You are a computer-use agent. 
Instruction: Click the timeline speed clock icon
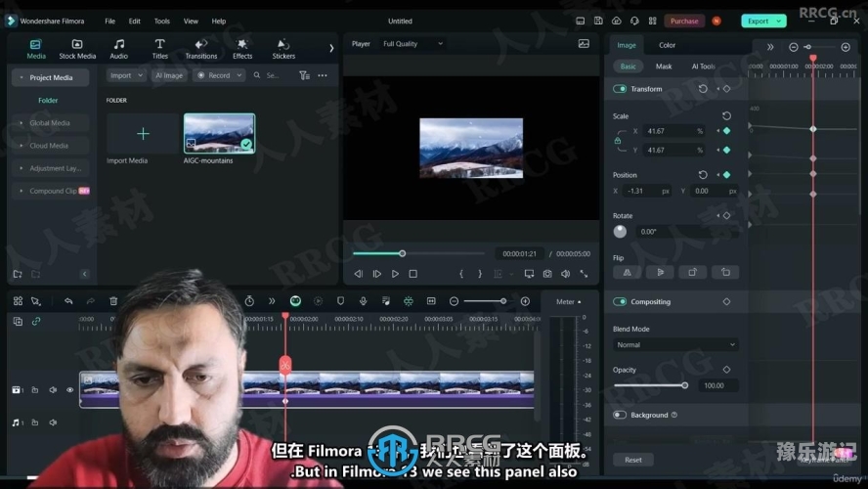[249, 300]
